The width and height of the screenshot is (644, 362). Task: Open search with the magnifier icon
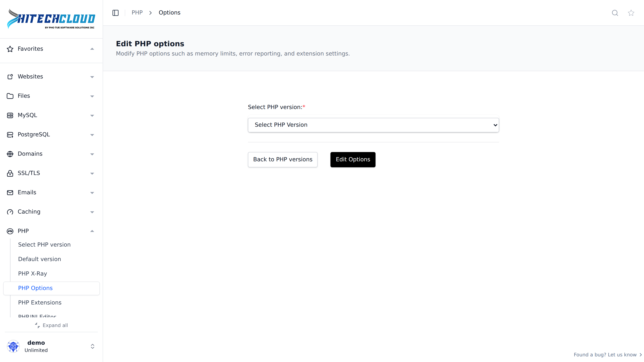(x=615, y=13)
